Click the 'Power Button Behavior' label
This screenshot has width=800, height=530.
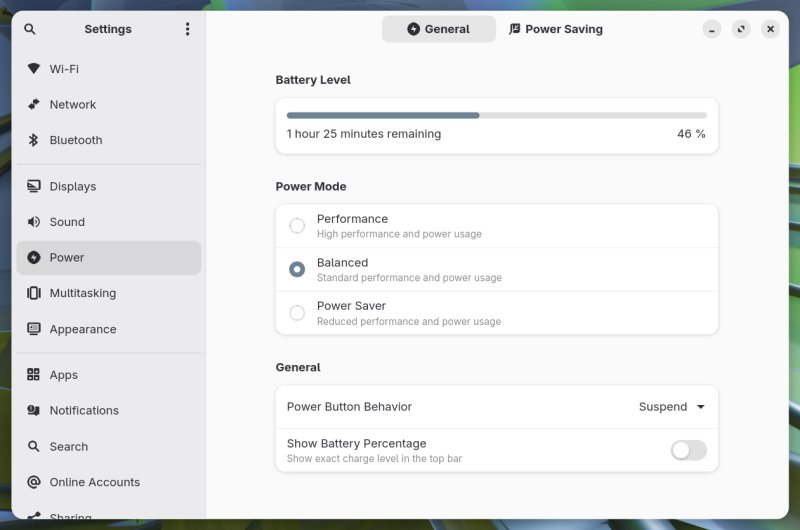(x=349, y=407)
